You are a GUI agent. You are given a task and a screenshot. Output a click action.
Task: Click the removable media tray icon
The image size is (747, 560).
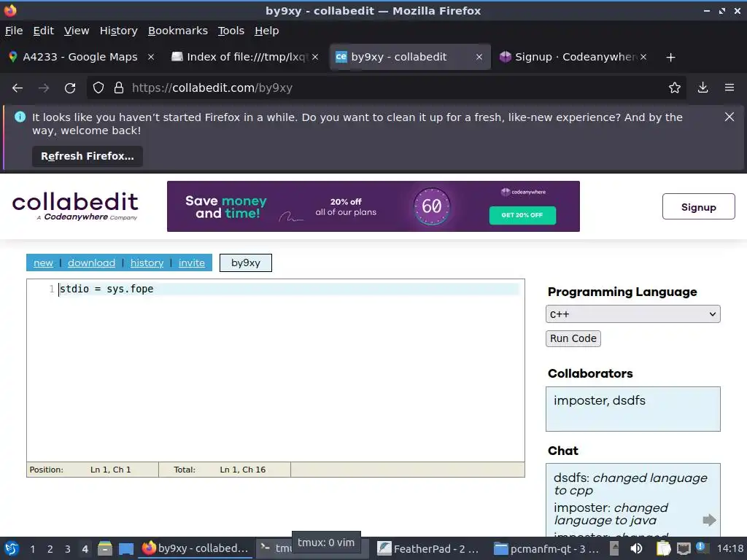point(614,548)
